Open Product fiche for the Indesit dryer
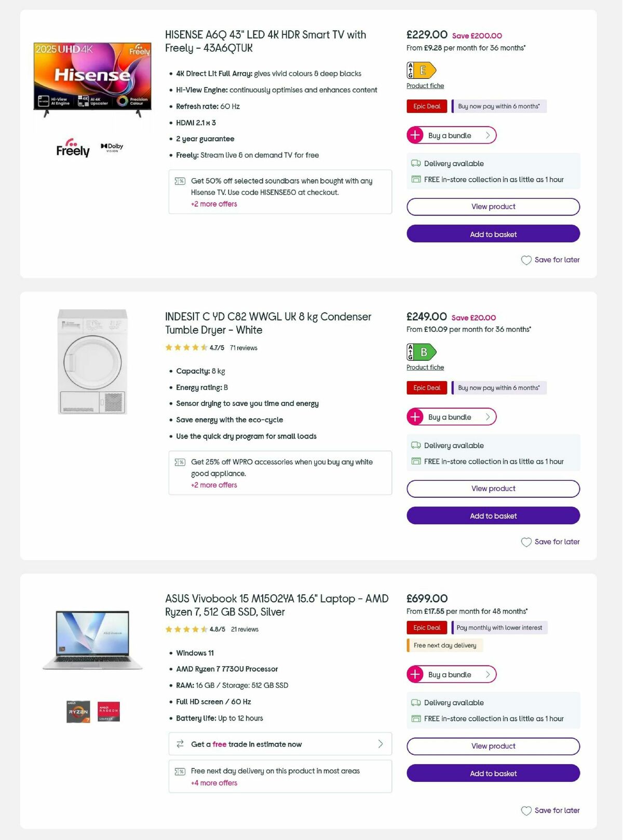The height and width of the screenshot is (840, 623). pos(425,367)
